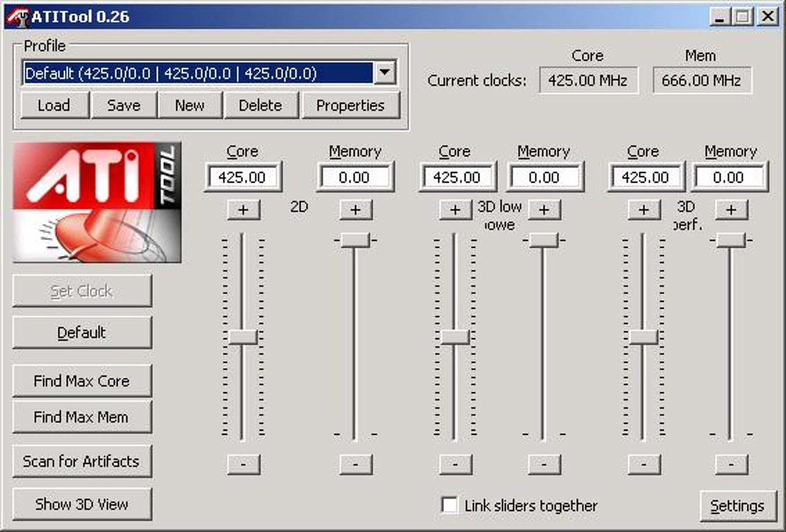Decrease 2D Memory clock with minus button

356,465
